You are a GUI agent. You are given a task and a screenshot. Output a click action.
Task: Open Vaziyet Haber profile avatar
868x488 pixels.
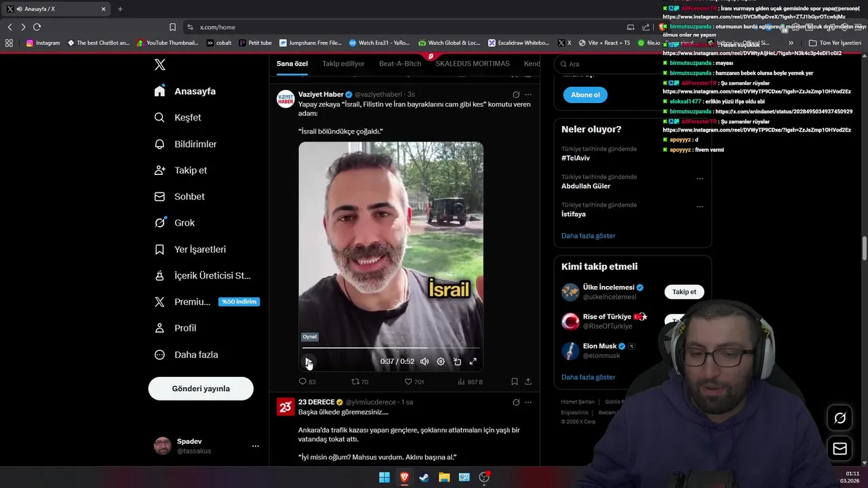click(x=285, y=99)
